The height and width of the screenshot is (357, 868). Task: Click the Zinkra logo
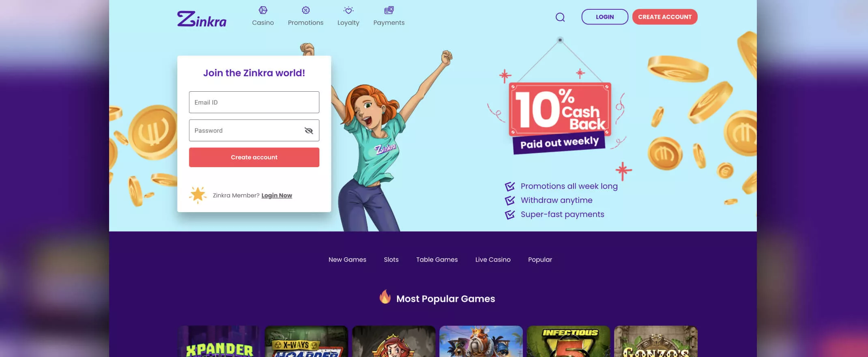click(202, 19)
